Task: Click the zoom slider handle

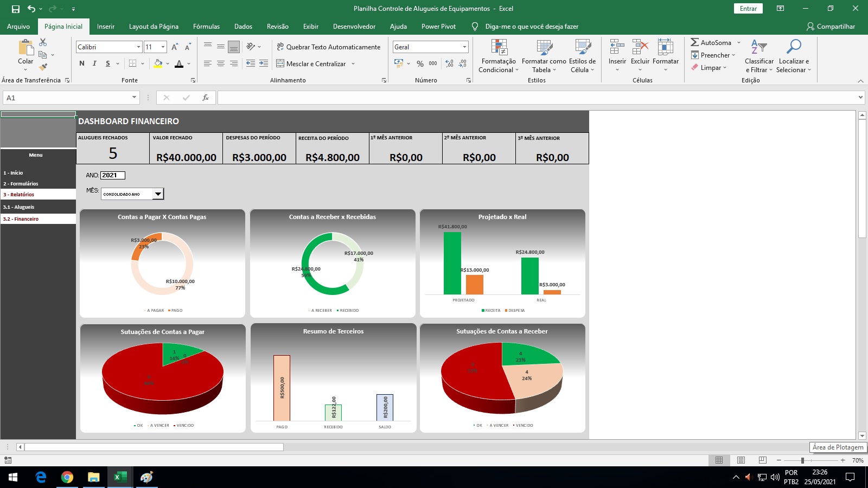Action: (802, 460)
